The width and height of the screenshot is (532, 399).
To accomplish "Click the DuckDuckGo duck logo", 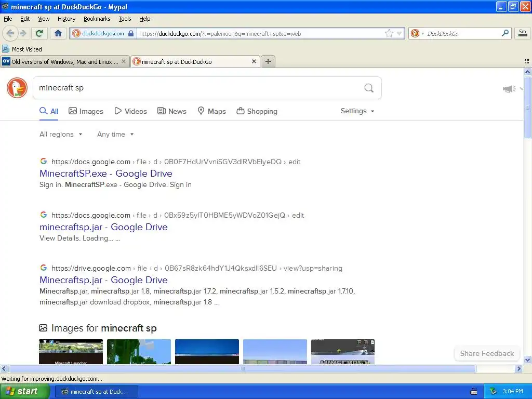I will point(17,88).
